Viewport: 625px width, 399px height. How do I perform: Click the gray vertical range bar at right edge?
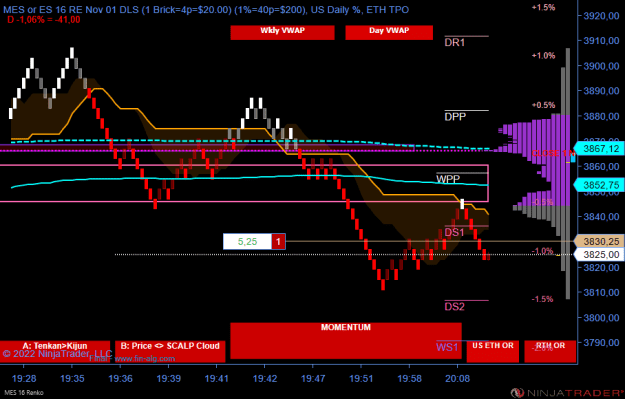coord(568,173)
